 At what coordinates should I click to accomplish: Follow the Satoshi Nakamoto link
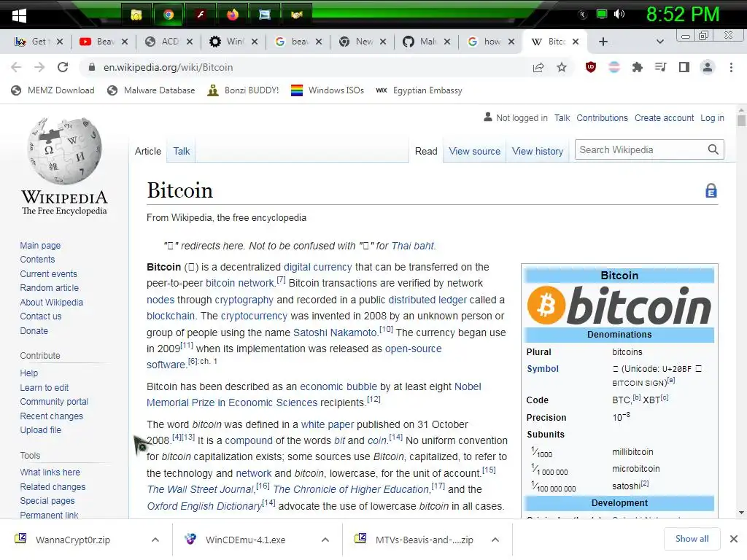pyautogui.click(x=335, y=332)
